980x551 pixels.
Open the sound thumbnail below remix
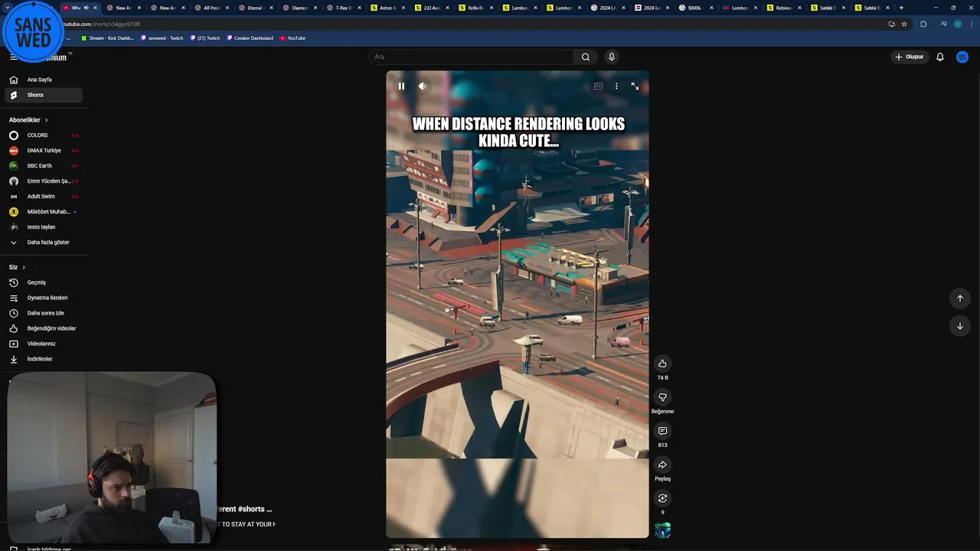662,530
